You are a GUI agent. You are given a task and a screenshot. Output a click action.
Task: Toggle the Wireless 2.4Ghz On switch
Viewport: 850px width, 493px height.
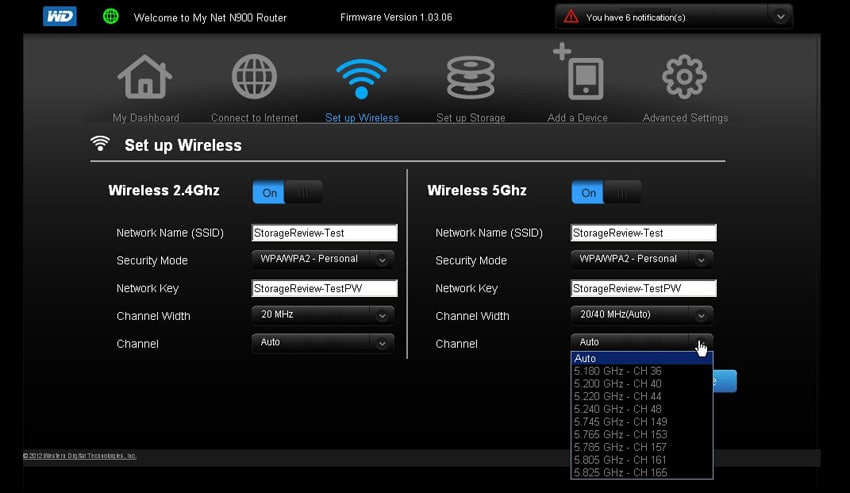point(287,192)
